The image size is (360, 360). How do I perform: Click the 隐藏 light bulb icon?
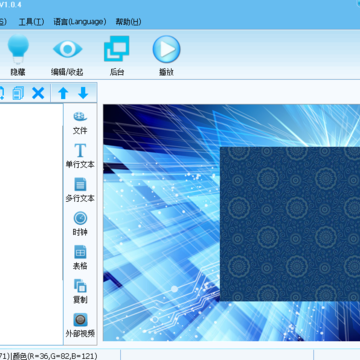coord(18,49)
